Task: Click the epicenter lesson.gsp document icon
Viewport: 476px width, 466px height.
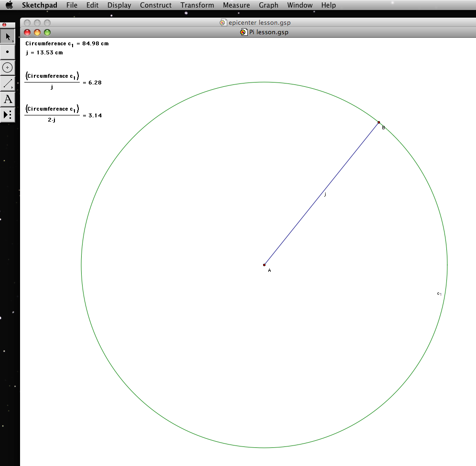Action: point(223,23)
